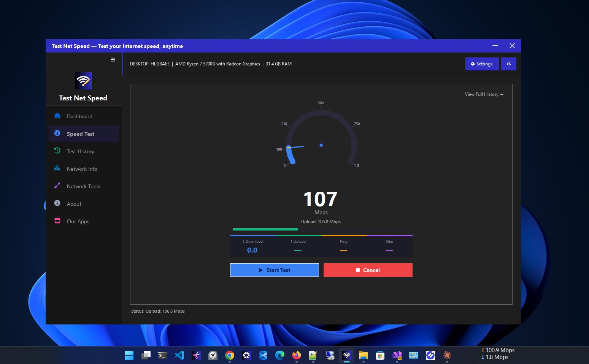Click the green test progress bar
589x364 pixels.
point(265,229)
